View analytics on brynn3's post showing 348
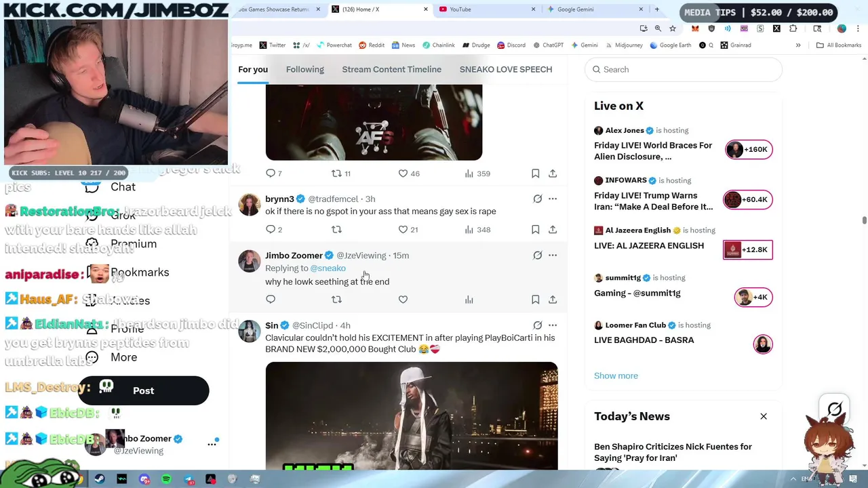Screen dimensions: 868x488 coord(477,230)
